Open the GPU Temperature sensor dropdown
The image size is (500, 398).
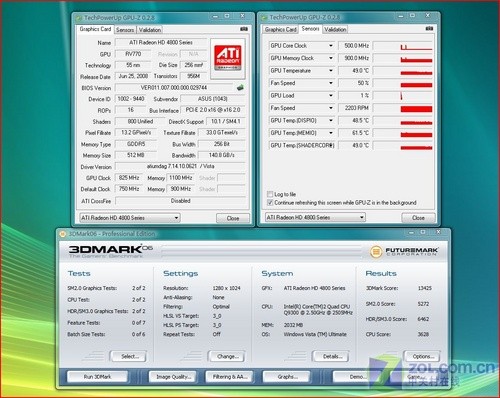[331, 71]
